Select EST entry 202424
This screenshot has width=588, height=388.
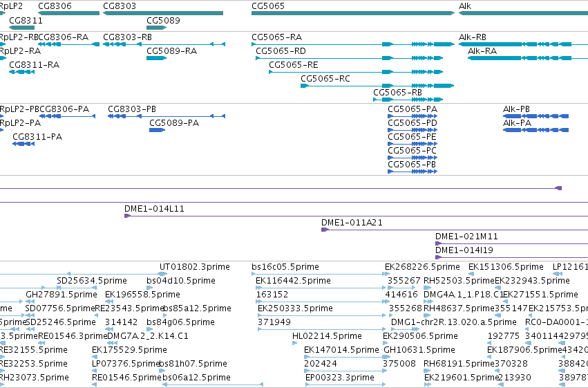(x=321, y=364)
